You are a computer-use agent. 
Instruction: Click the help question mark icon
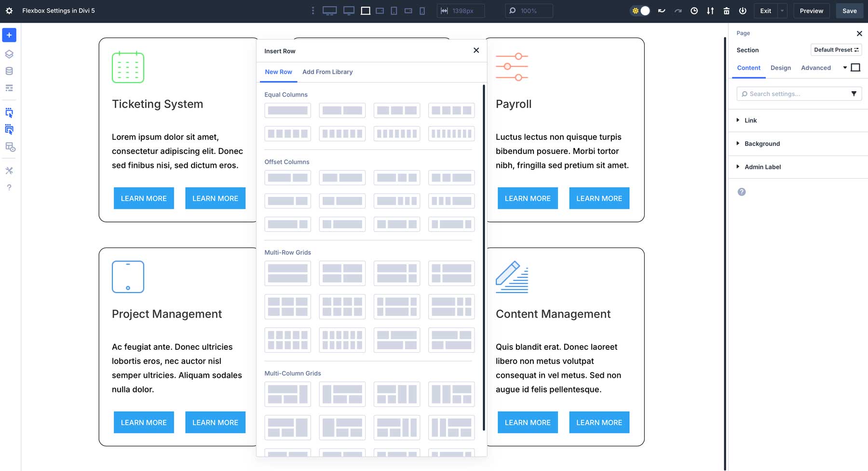click(x=9, y=187)
